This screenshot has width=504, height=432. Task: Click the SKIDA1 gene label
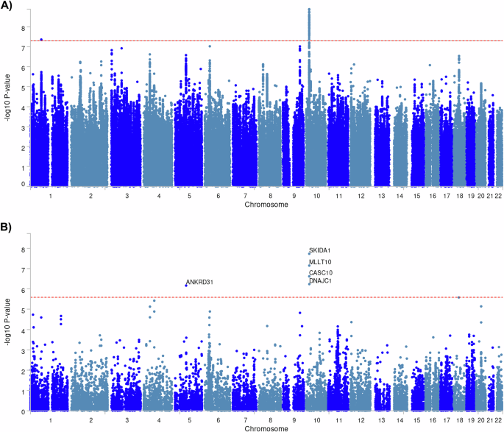tap(319, 250)
